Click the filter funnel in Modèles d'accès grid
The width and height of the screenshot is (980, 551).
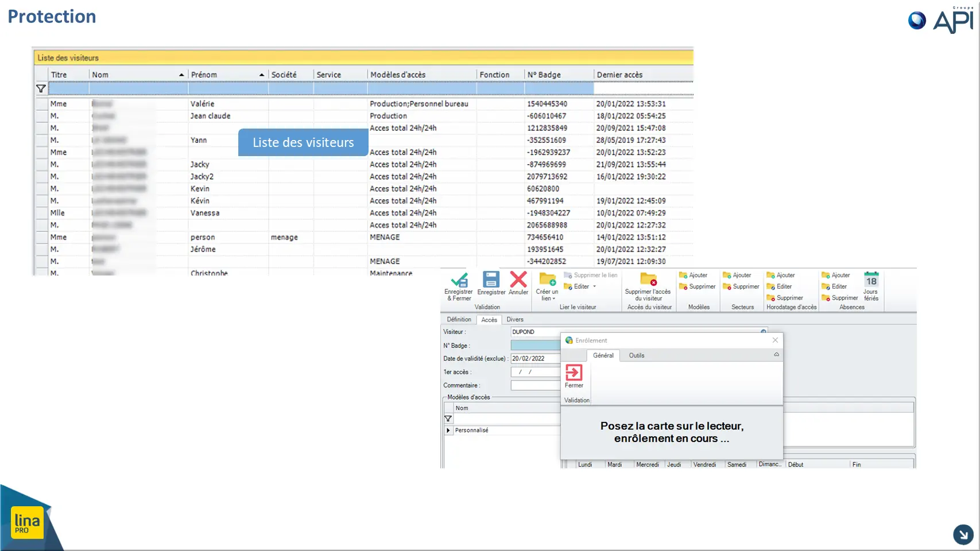448,419
